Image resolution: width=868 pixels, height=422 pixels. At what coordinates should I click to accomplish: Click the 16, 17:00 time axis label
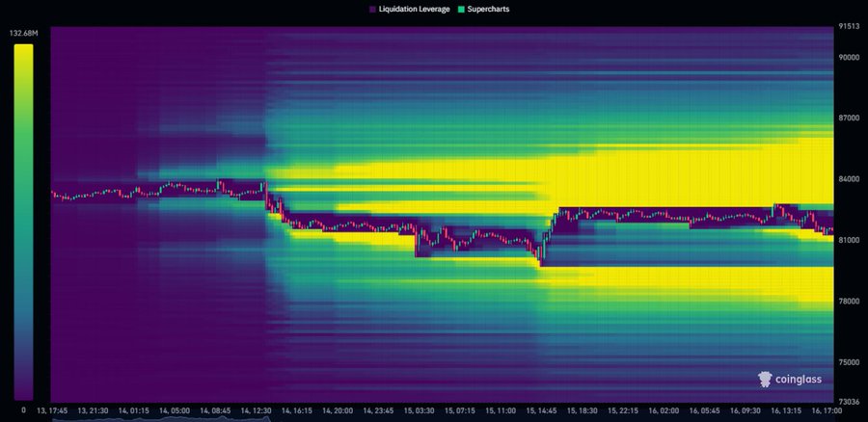tap(826, 411)
